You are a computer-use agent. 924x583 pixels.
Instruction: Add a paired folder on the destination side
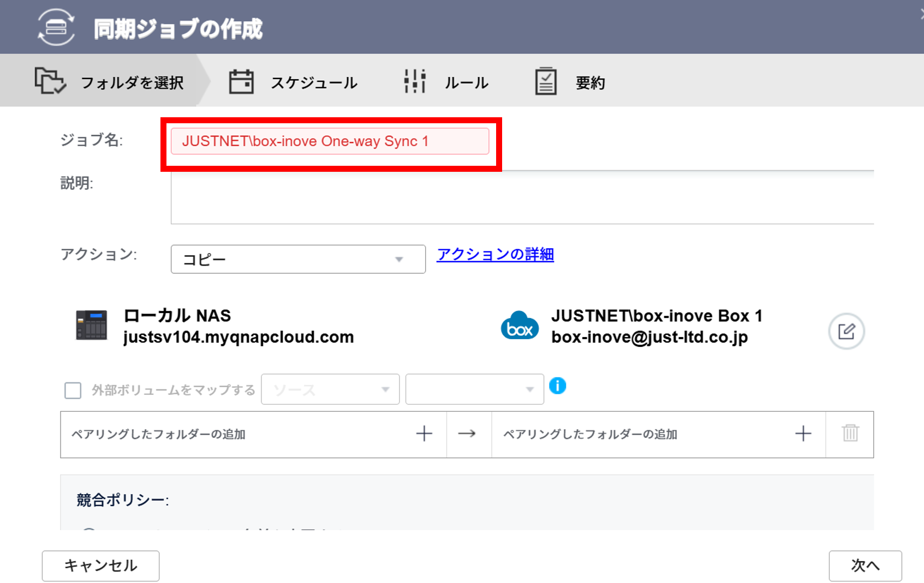[x=803, y=434]
